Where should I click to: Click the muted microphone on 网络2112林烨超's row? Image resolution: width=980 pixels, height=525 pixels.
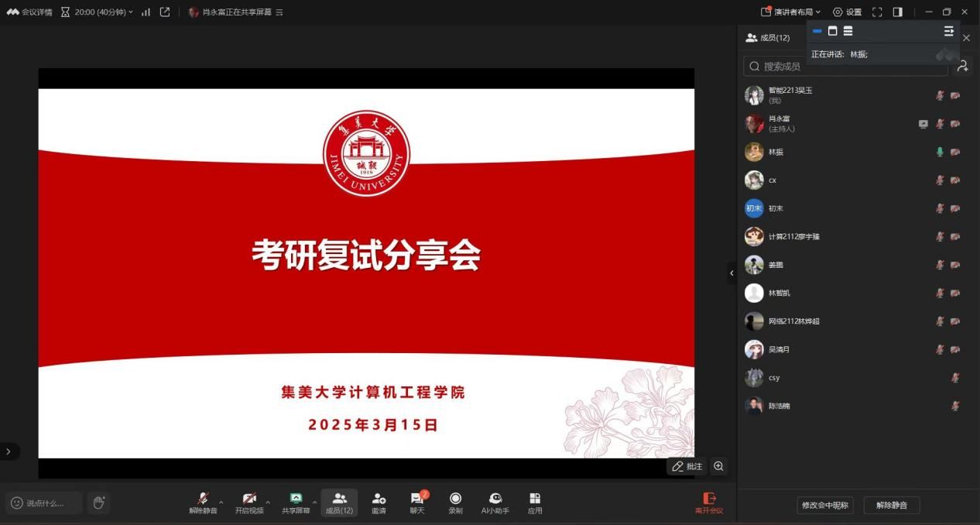pos(940,321)
